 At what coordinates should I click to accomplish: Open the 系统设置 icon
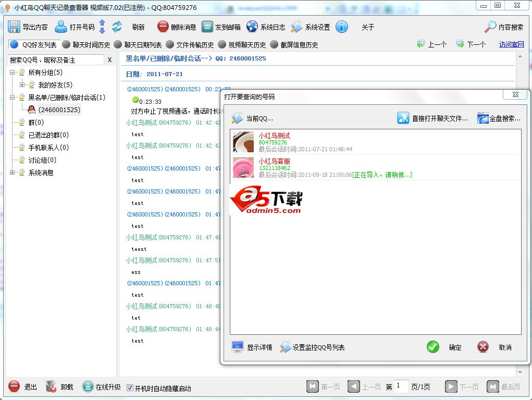pos(296,27)
